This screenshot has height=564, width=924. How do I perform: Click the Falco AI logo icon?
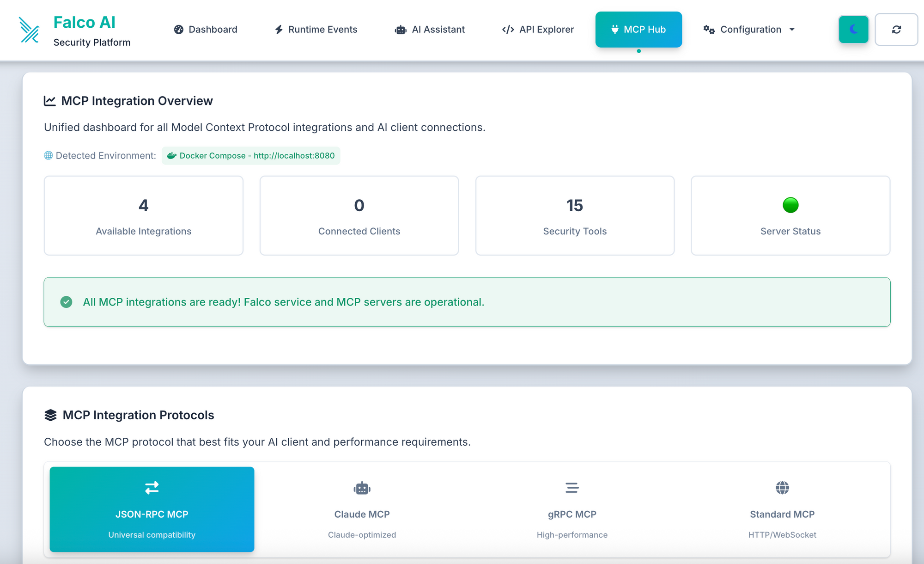tap(30, 30)
